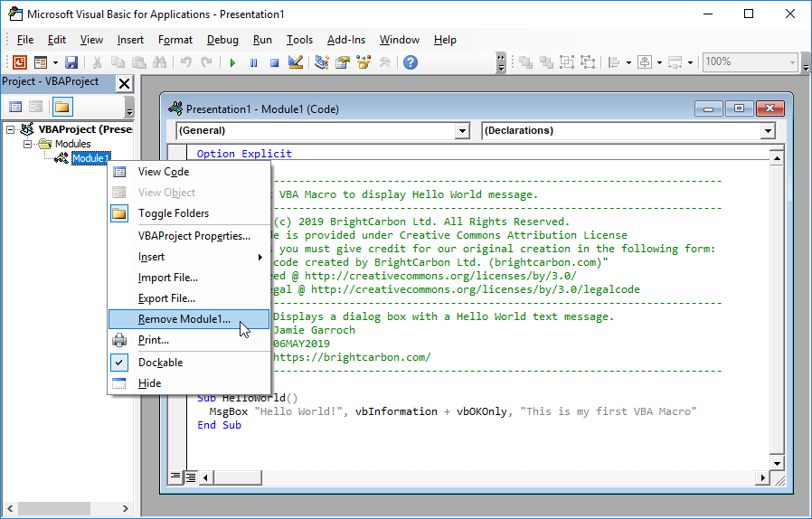
Task: Close the Project Explorer panel
Action: [x=124, y=83]
